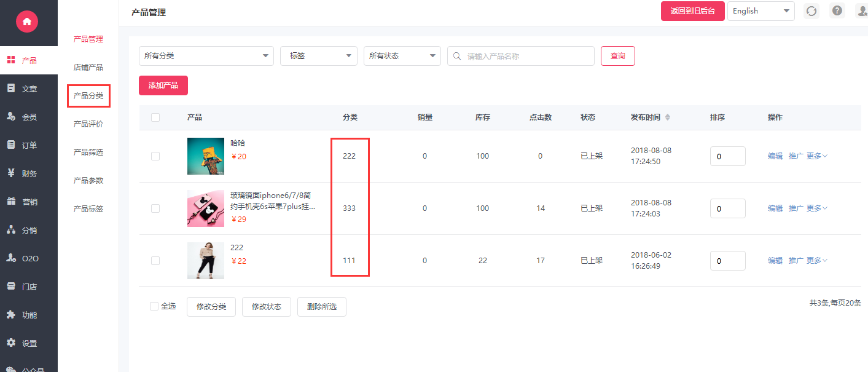
Task: Sort by 发布时间 using sort arrows
Action: point(668,117)
